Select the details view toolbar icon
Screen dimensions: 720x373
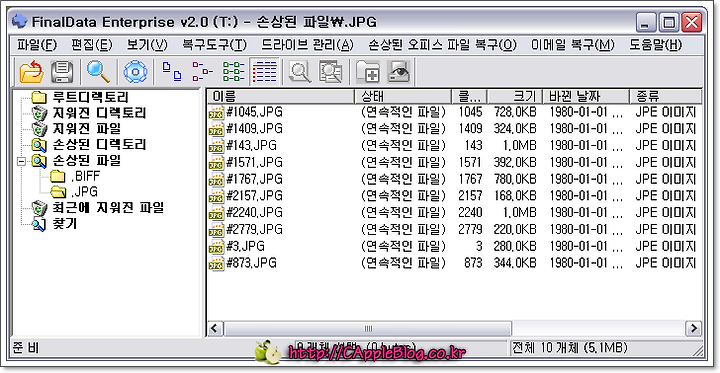(x=264, y=72)
